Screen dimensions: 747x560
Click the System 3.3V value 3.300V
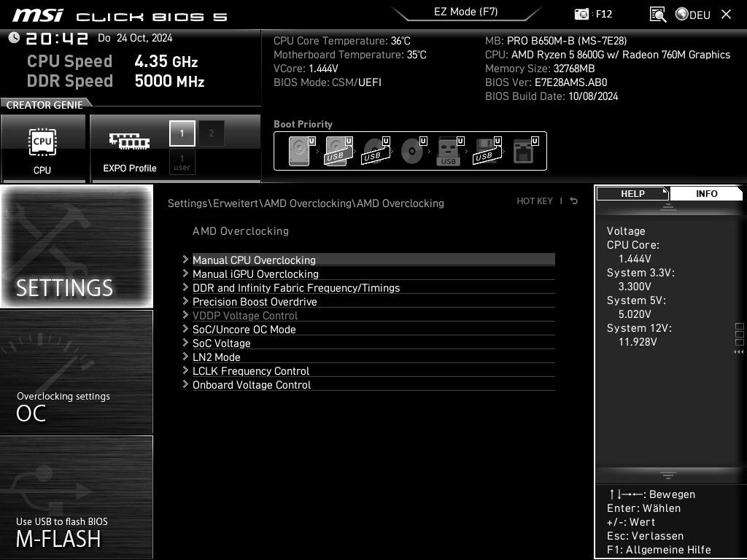pos(635,287)
